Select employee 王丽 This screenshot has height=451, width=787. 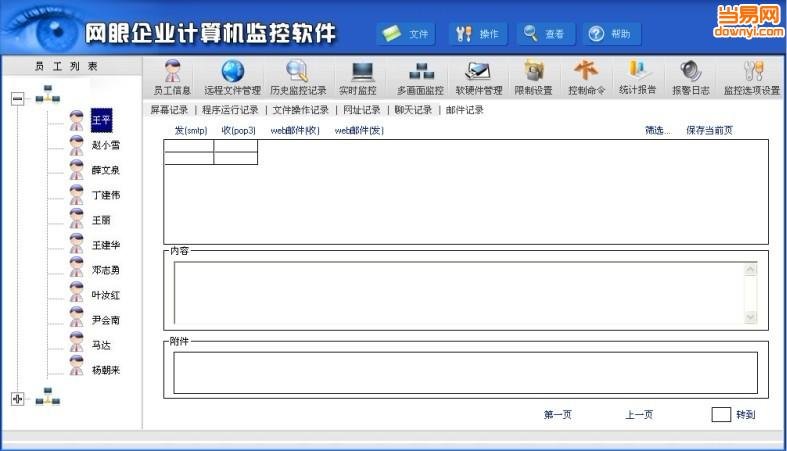[x=101, y=220]
